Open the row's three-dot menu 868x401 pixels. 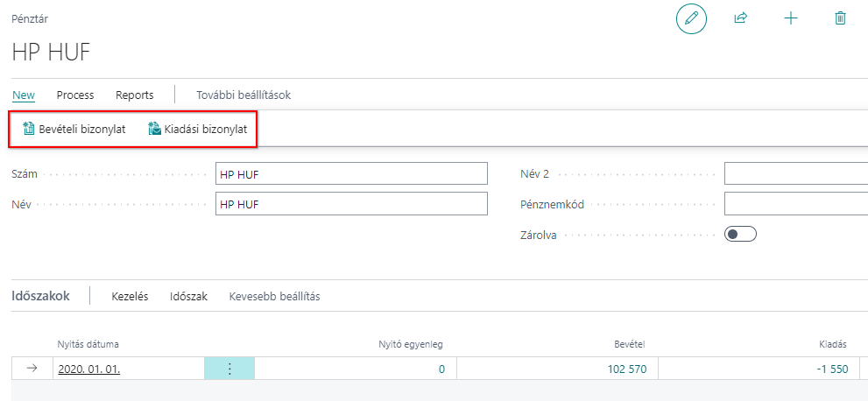229,369
